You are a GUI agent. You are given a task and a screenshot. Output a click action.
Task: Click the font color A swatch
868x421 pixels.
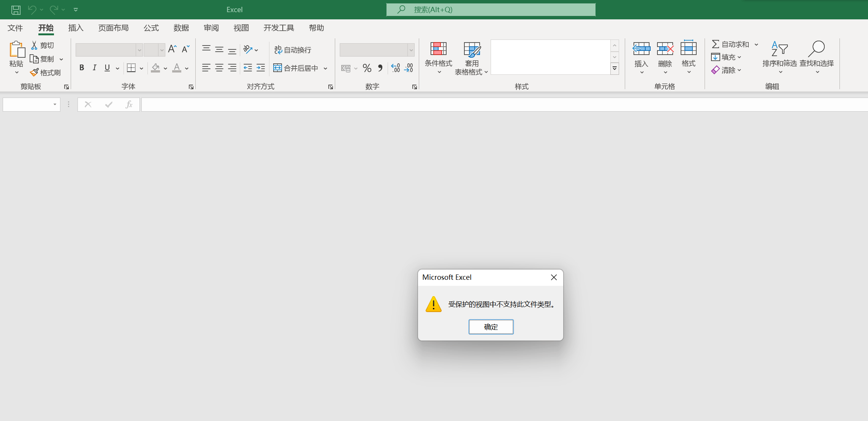(176, 68)
